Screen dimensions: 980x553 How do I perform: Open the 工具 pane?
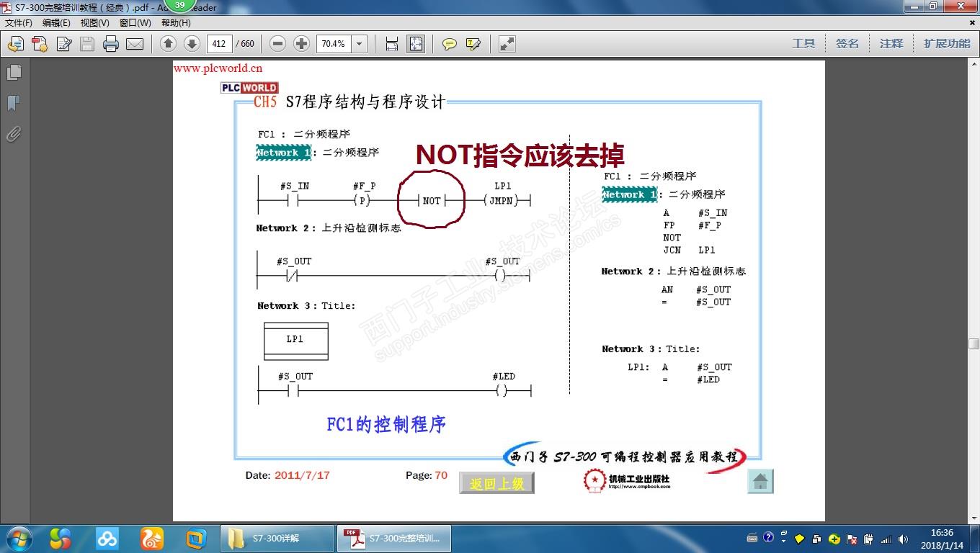coord(804,44)
